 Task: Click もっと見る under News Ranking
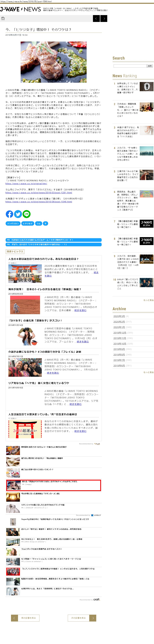point(148,300)
